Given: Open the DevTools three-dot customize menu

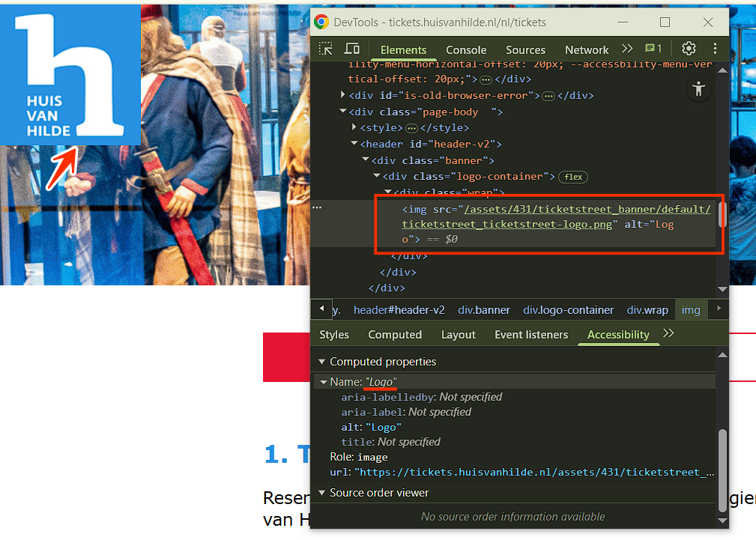Looking at the screenshot, I should (715, 49).
